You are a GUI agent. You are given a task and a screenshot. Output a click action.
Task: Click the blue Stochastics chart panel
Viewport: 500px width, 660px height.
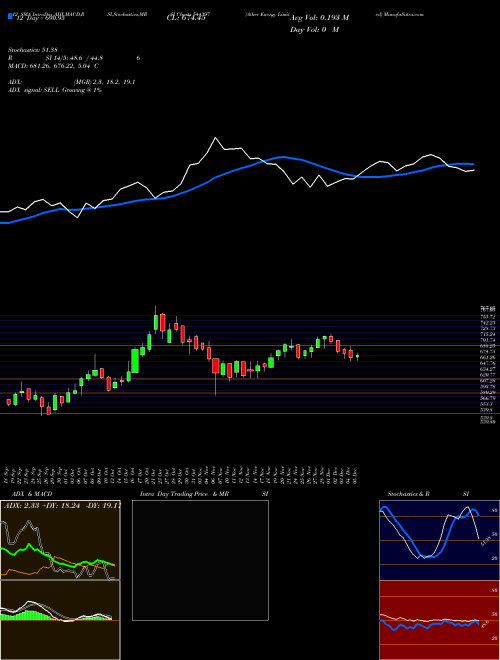coord(439,540)
